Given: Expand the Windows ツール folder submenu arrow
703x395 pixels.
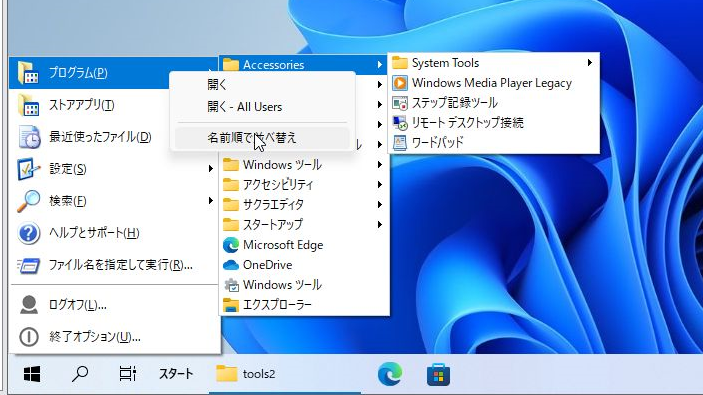Looking at the screenshot, I should [380, 165].
